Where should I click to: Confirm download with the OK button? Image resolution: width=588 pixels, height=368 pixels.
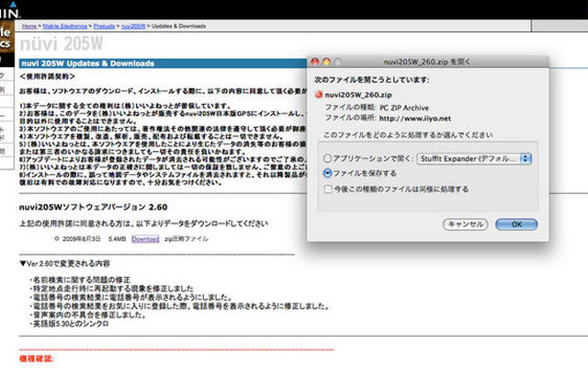(516, 224)
